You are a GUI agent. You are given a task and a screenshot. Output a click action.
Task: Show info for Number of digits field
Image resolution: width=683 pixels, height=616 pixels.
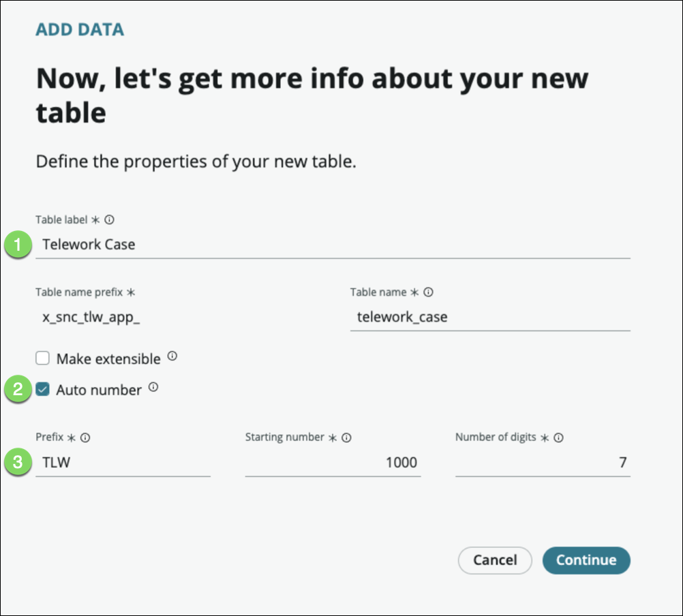pos(558,438)
